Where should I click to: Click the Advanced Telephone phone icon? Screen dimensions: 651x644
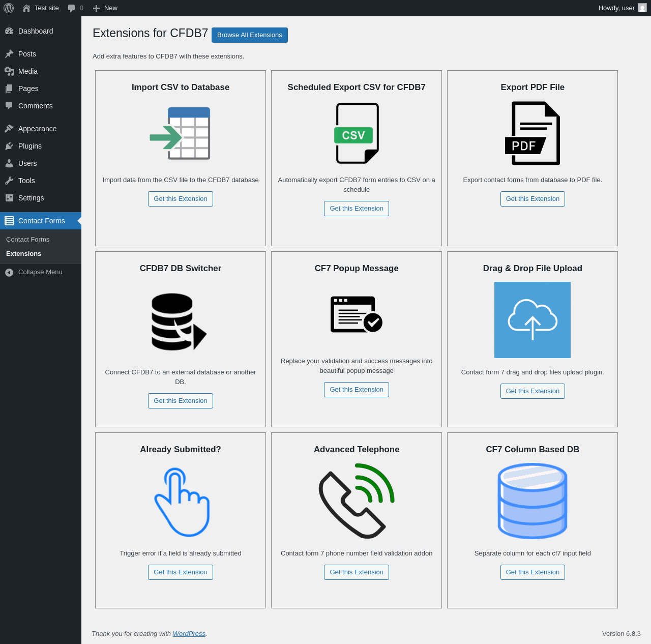tap(357, 501)
